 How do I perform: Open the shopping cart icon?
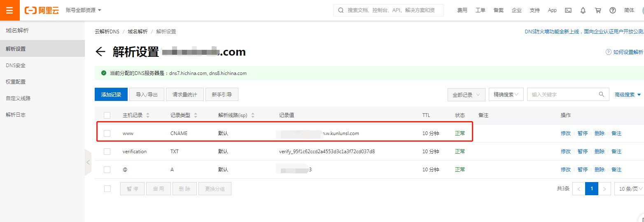pos(597,10)
